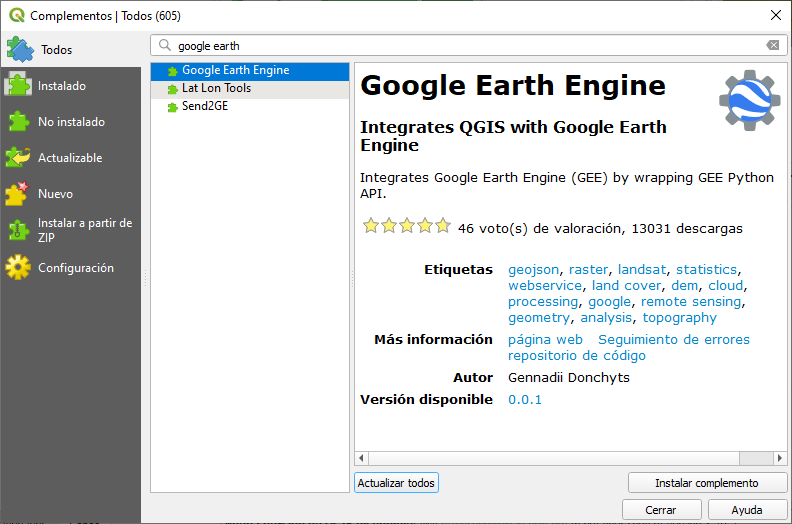Close the Complementos dialog window
The image size is (792, 524).
coord(776,15)
